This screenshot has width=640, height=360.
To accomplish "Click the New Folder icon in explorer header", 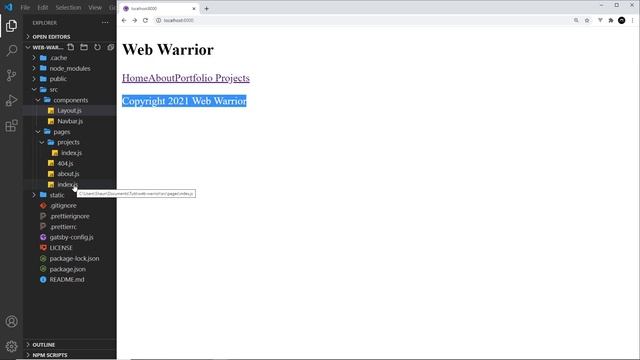I will (x=84, y=47).
